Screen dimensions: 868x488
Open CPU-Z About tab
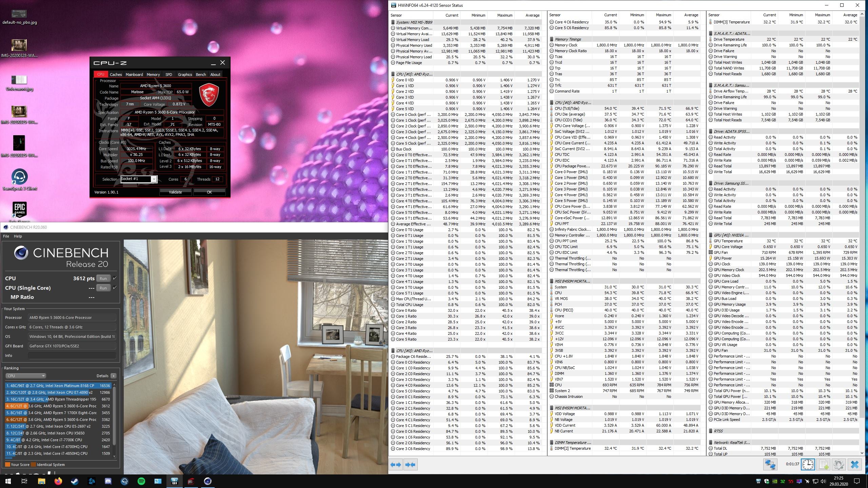pyautogui.click(x=215, y=74)
